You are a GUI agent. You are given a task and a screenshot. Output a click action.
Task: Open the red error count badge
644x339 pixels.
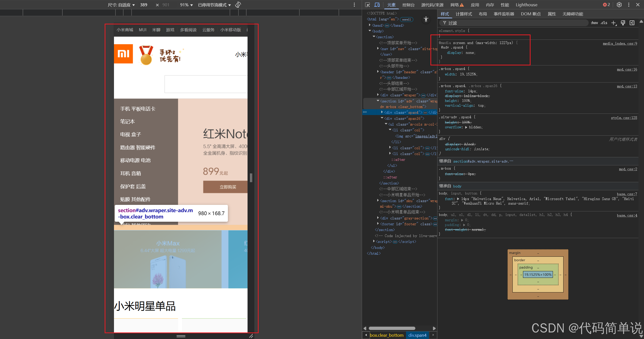tap(606, 5)
